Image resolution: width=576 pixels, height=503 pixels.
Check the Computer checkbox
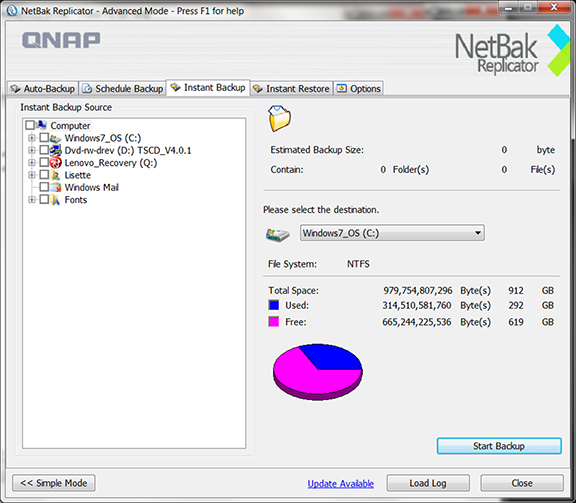[30, 125]
